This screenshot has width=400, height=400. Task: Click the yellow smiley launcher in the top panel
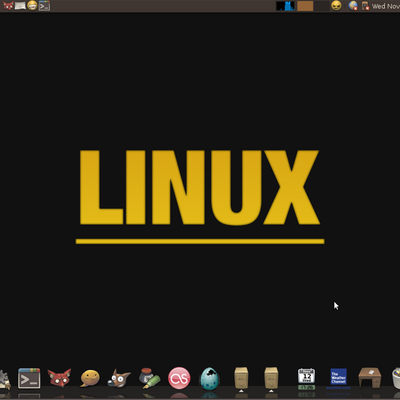pos(32,6)
